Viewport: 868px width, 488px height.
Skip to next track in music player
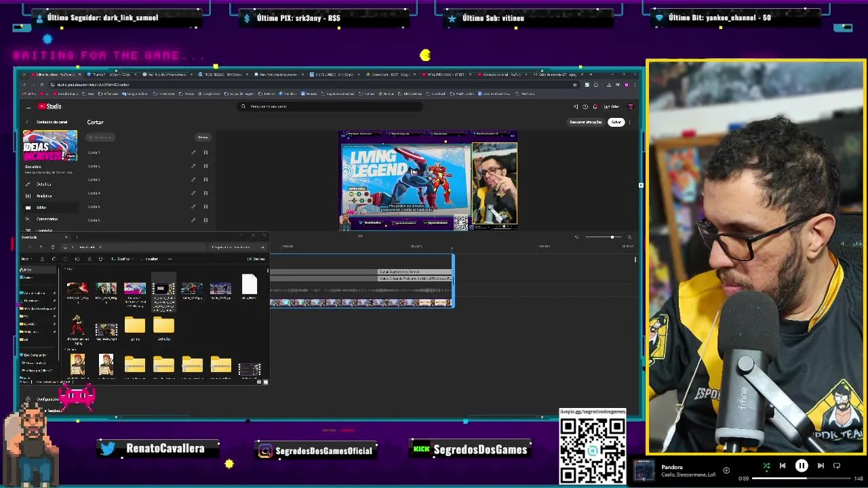(x=820, y=466)
